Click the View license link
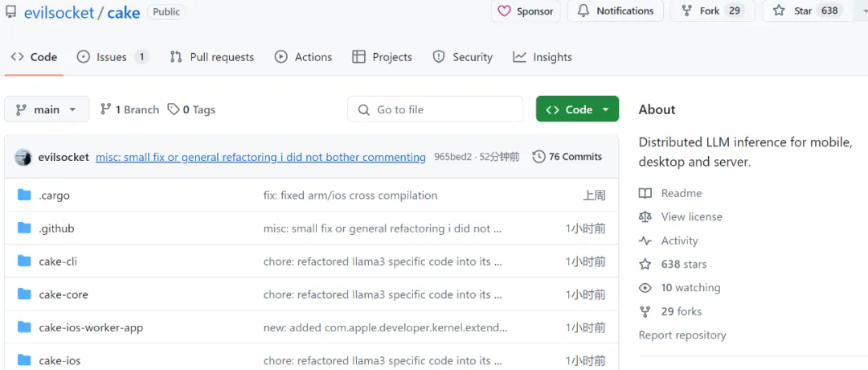This screenshot has height=370, width=868. (691, 216)
